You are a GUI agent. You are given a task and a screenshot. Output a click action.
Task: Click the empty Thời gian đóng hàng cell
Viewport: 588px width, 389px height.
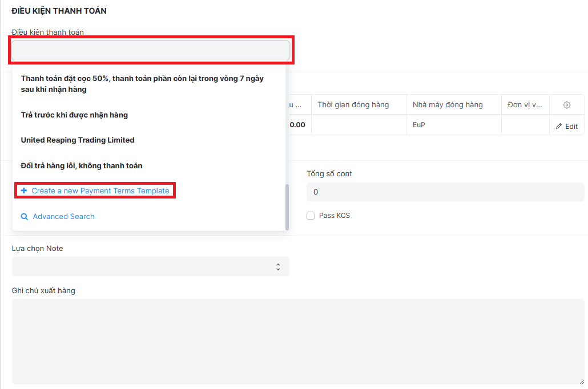coord(359,125)
